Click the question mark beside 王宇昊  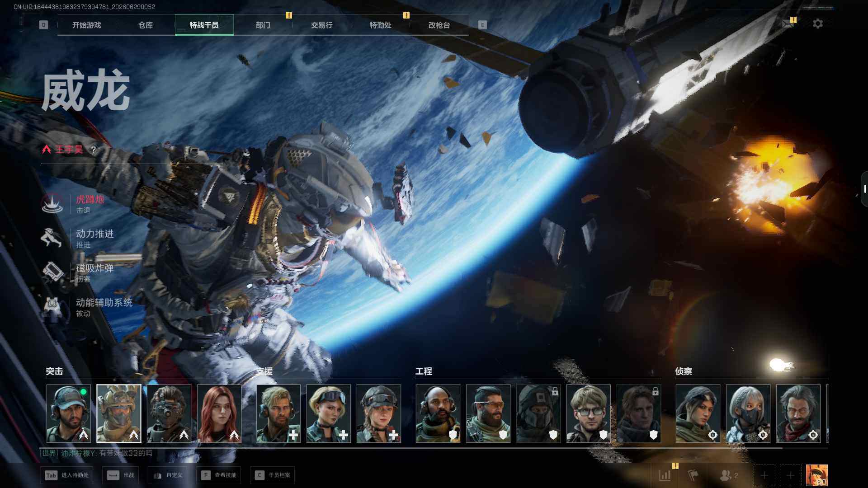(x=93, y=150)
